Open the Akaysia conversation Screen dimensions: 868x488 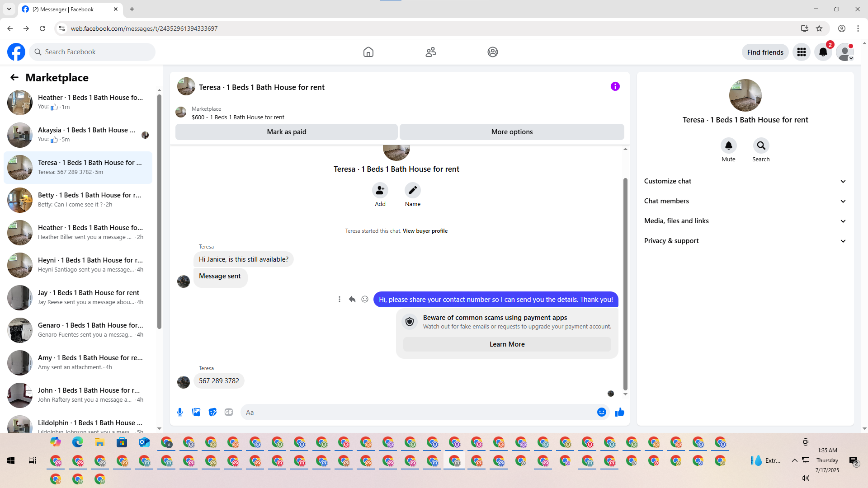point(78,135)
